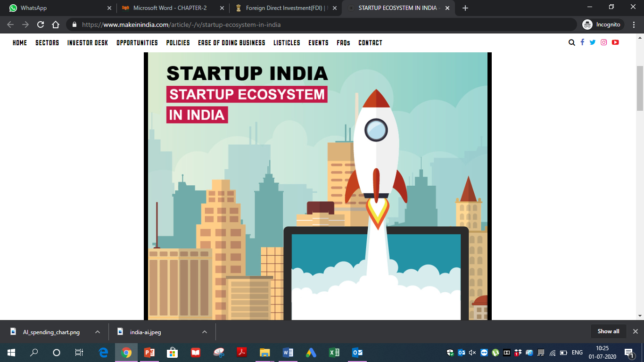Expand options for india-ai.jpeg download
The width and height of the screenshot is (644, 362).
click(205, 332)
